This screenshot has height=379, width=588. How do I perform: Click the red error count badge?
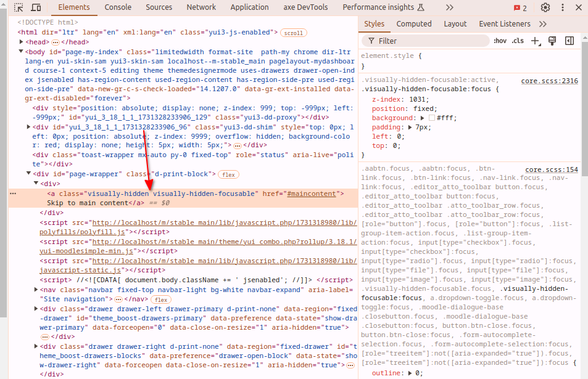520,8
